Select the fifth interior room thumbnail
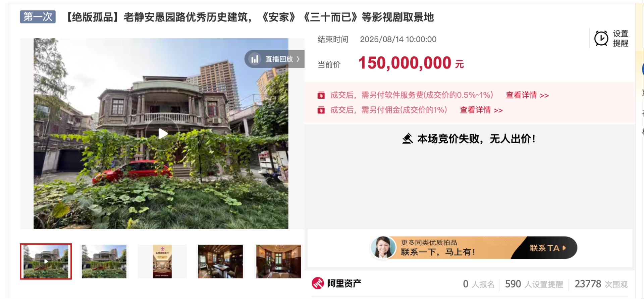This screenshot has width=644, height=299. pyautogui.click(x=278, y=261)
